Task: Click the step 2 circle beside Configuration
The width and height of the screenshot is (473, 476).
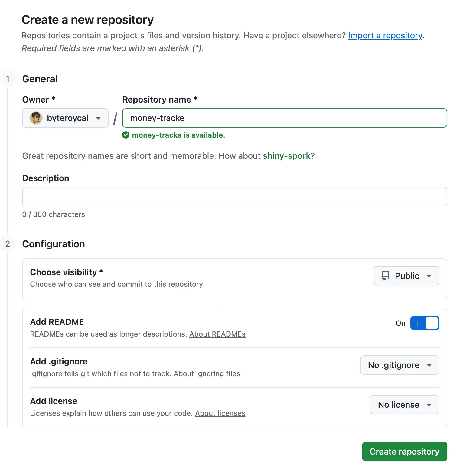Action: click(8, 244)
